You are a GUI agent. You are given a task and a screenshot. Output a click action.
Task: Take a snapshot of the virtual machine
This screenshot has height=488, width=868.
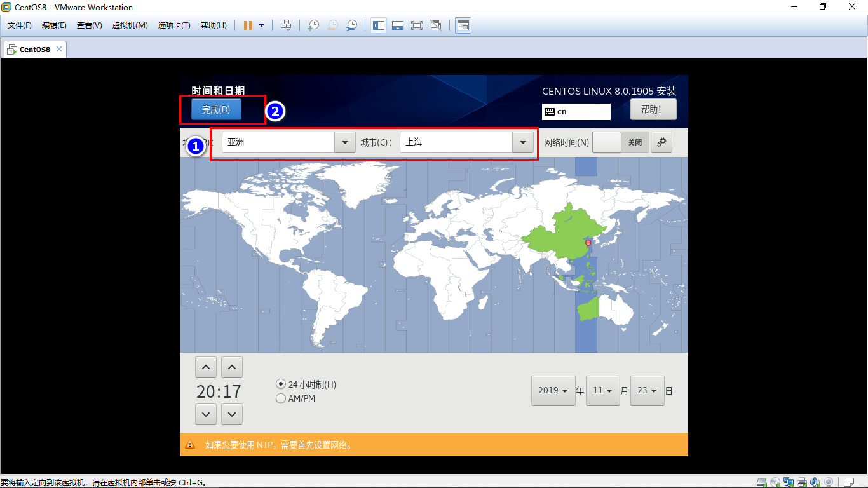tap(313, 25)
